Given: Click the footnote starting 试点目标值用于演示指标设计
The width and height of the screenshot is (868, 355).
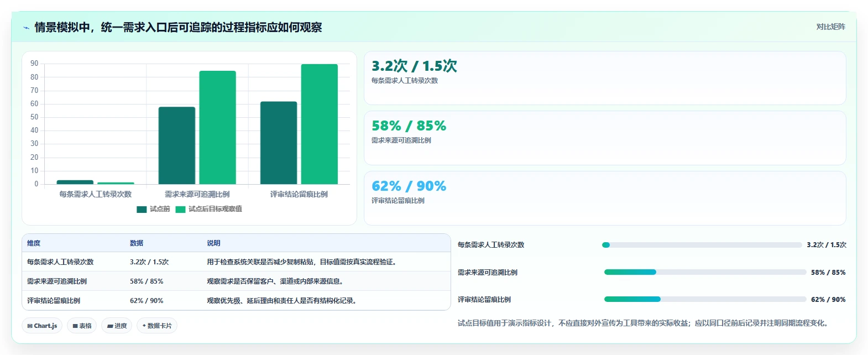Looking at the screenshot, I should click(x=645, y=323).
